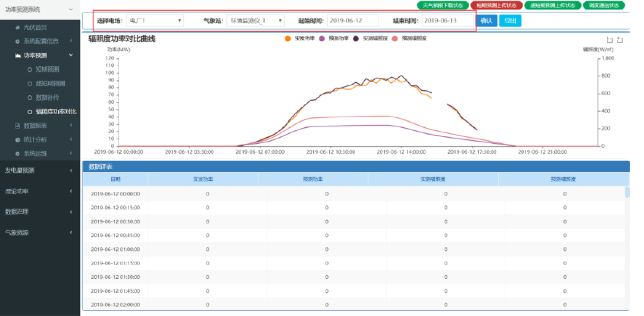Click the zoom reset icon at chart top-right
This screenshot has height=316, width=644.
620,40
